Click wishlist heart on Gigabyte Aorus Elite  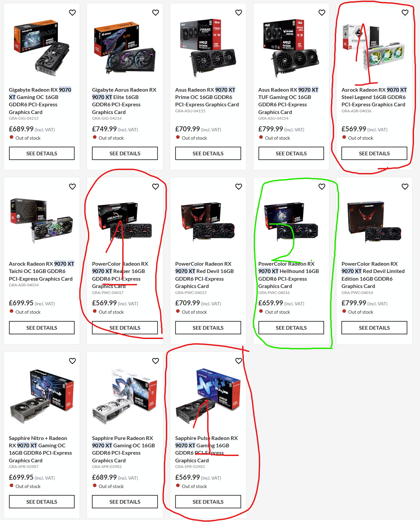pyautogui.click(x=156, y=13)
